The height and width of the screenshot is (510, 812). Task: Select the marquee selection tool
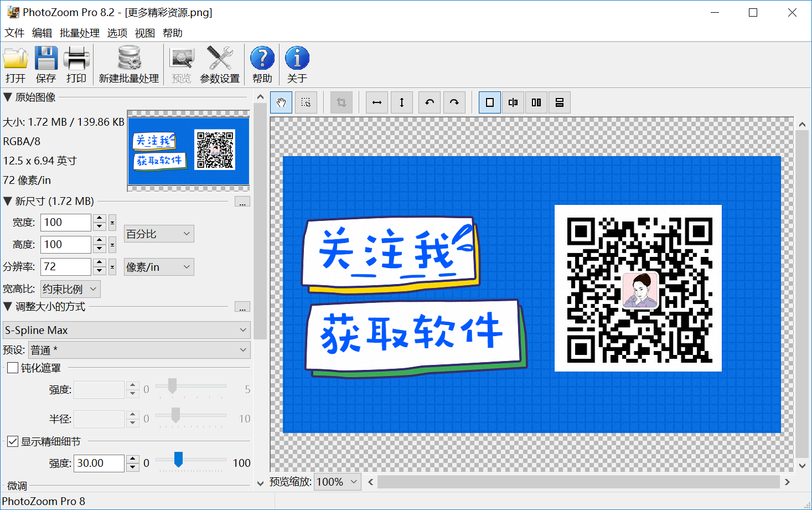pos(306,102)
